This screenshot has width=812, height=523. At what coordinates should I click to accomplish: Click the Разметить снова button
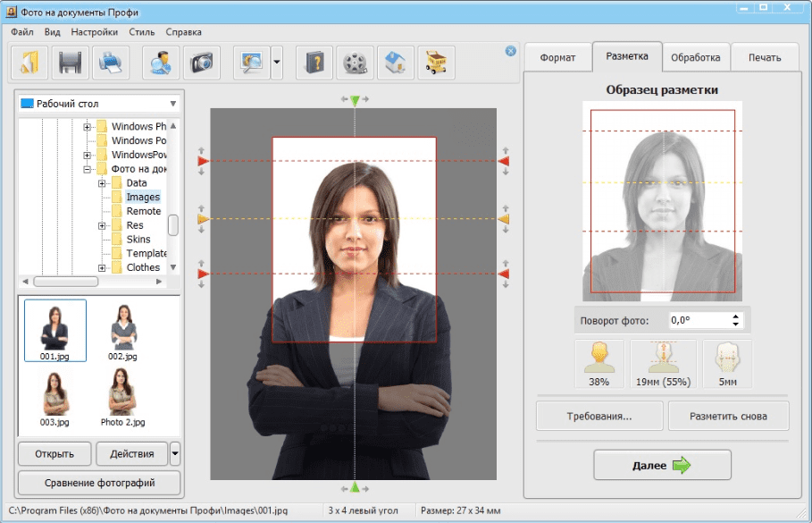(728, 416)
